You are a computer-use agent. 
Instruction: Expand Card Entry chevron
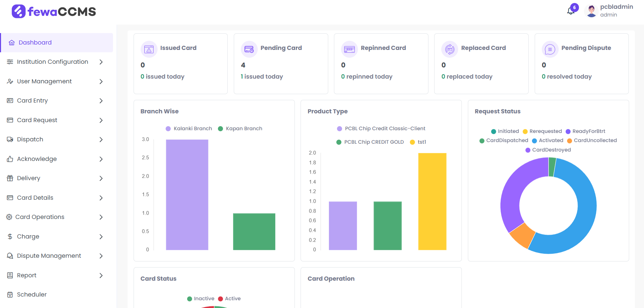[101, 101]
